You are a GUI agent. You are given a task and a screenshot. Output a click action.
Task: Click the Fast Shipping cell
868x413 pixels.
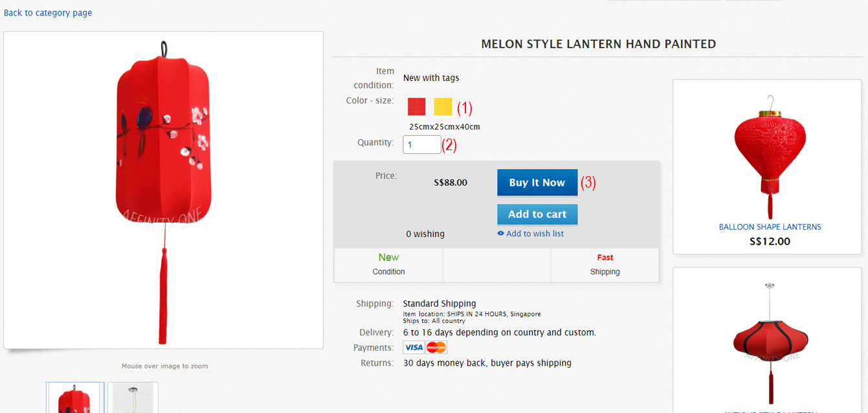click(x=605, y=265)
